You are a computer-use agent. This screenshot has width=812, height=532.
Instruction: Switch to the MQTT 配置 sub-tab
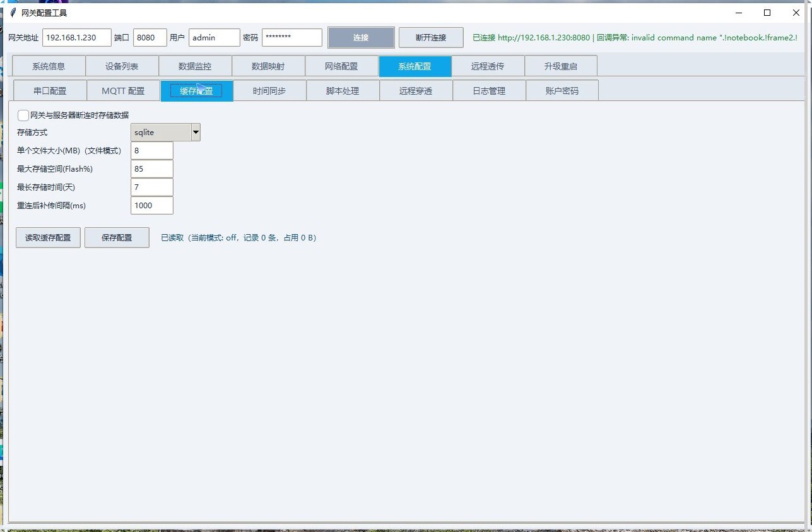123,91
